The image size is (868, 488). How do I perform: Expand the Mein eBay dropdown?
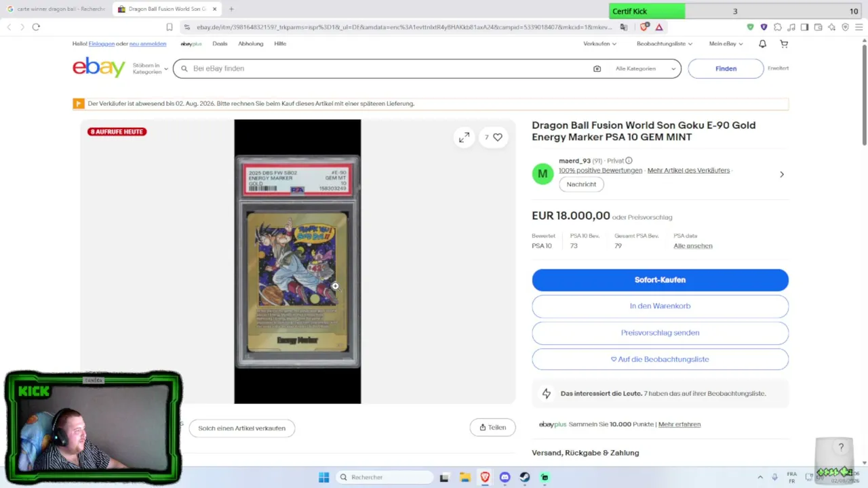pyautogui.click(x=726, y=43)
